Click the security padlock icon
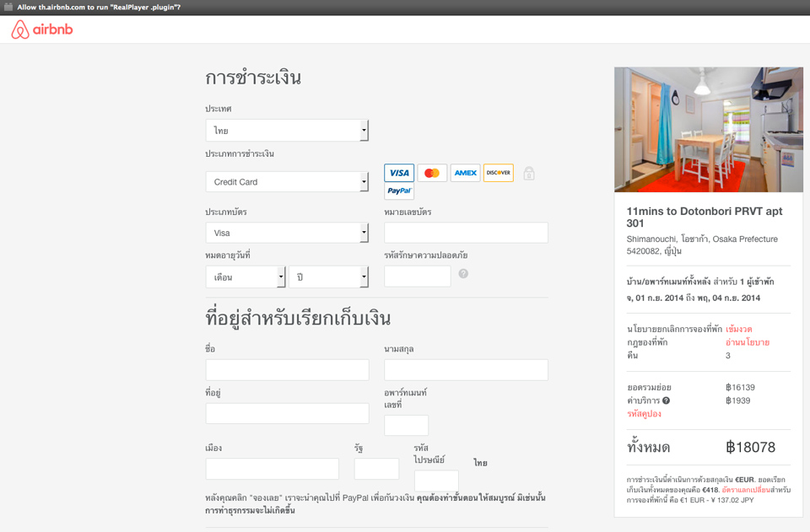This screenshot has width=810, height=532. point(529,174)
